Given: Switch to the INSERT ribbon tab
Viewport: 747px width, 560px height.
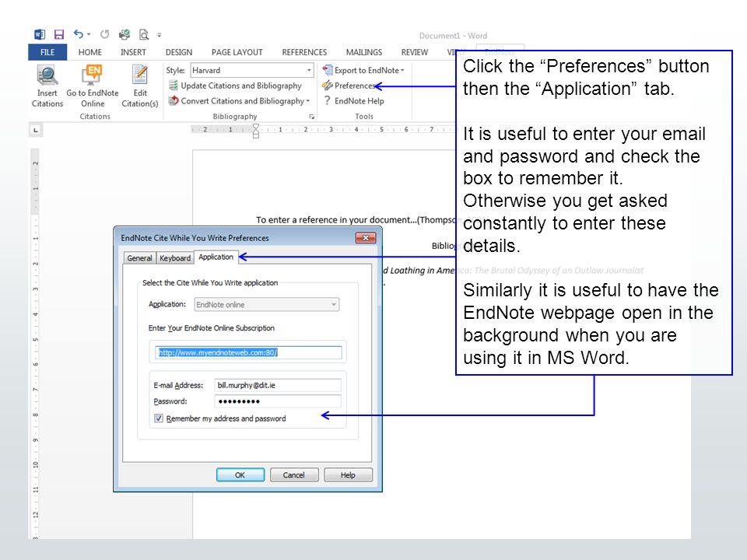Looking at the screenshot, I should [x=133, y=52].
